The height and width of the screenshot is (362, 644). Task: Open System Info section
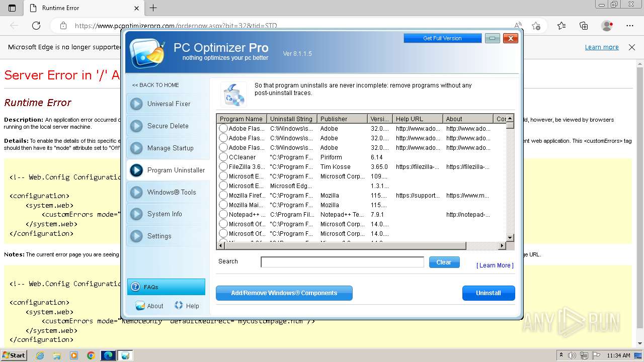click(168, 214)
